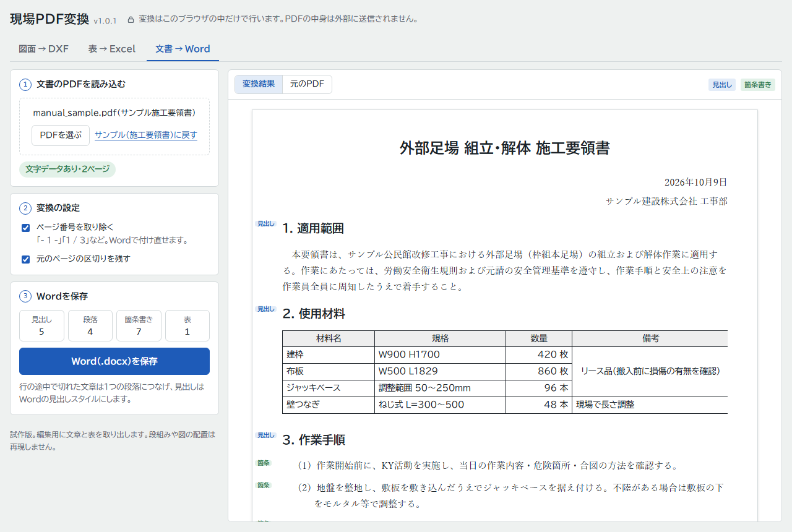Click the heading 3. 作業手順
The image size is (792, 532).
(314, 440)
